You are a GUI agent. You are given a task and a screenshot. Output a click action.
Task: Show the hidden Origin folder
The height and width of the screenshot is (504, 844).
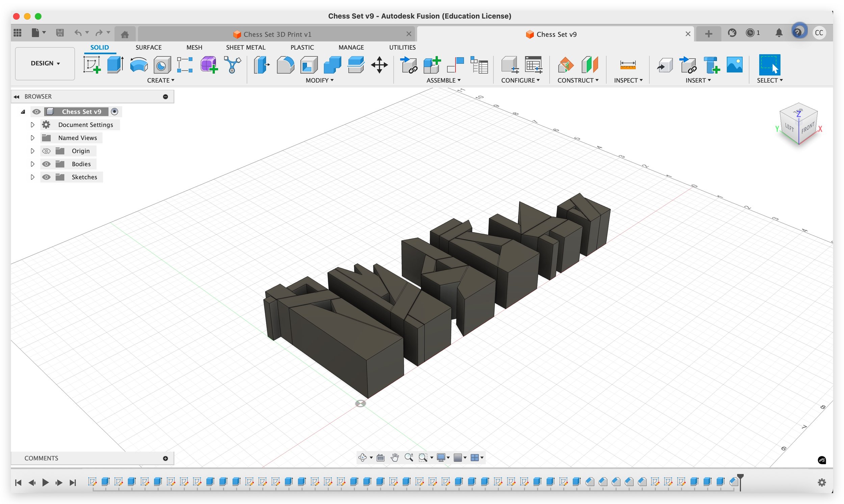(46, 151)
